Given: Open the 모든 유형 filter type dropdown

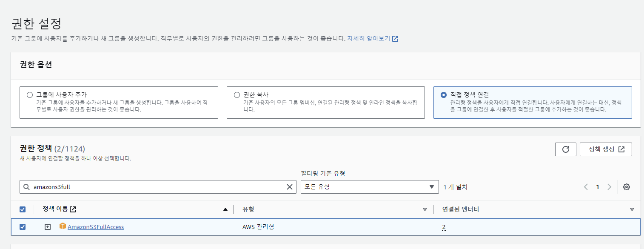Looking at the screenshot, I should tap(370, 187).
